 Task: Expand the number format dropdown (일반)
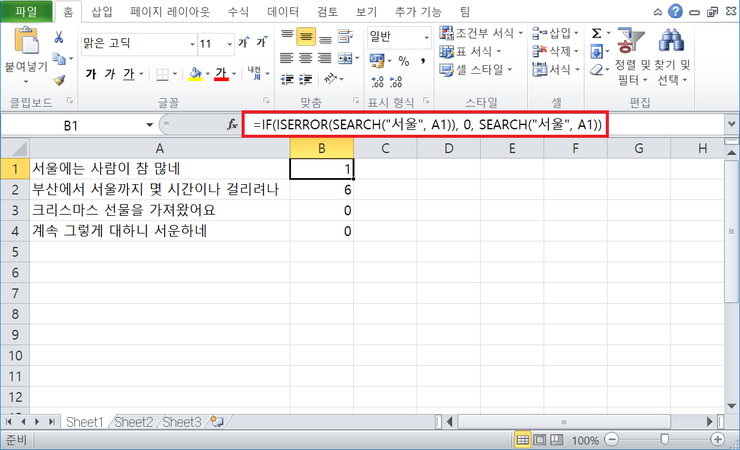[x=424, y=36]
